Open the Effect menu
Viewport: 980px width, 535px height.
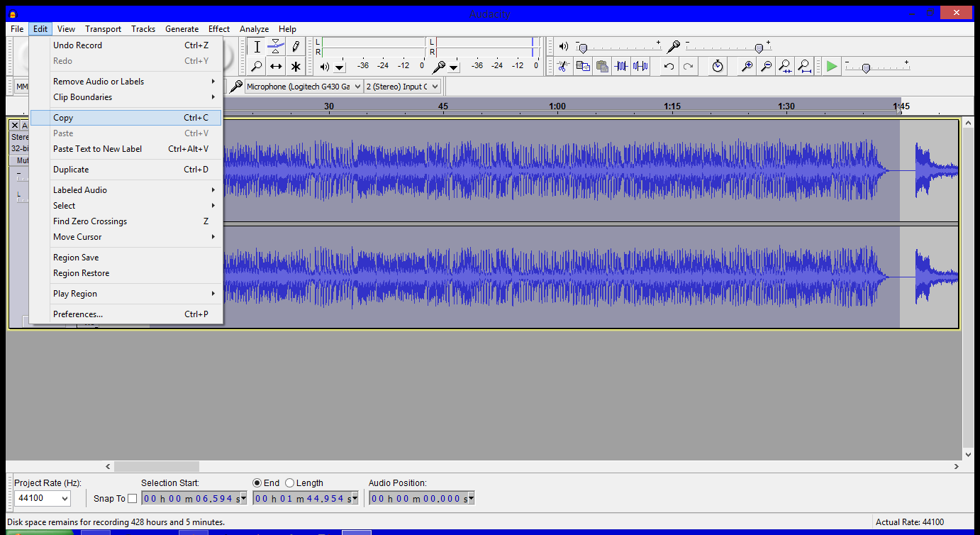pyautogui.click(x=219, y=29)
